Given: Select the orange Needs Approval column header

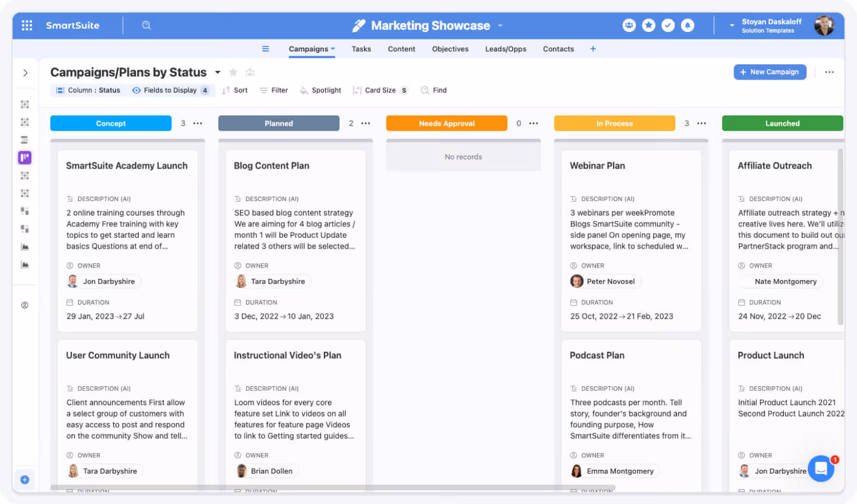Looking at the screenshot, I should (x=447, y=123).
